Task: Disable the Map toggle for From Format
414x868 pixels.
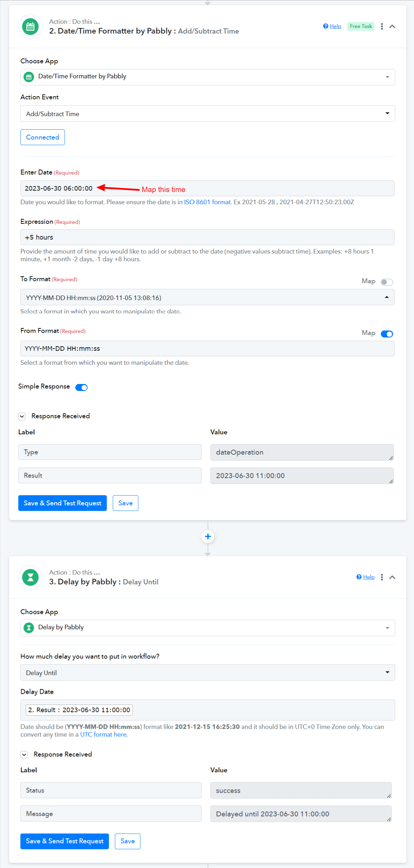Action: tap(387, 334)
